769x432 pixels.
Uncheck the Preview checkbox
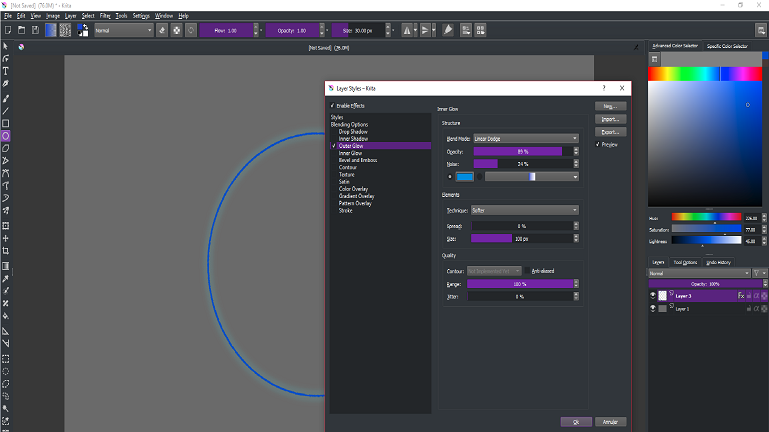click(x=598, y=144)
